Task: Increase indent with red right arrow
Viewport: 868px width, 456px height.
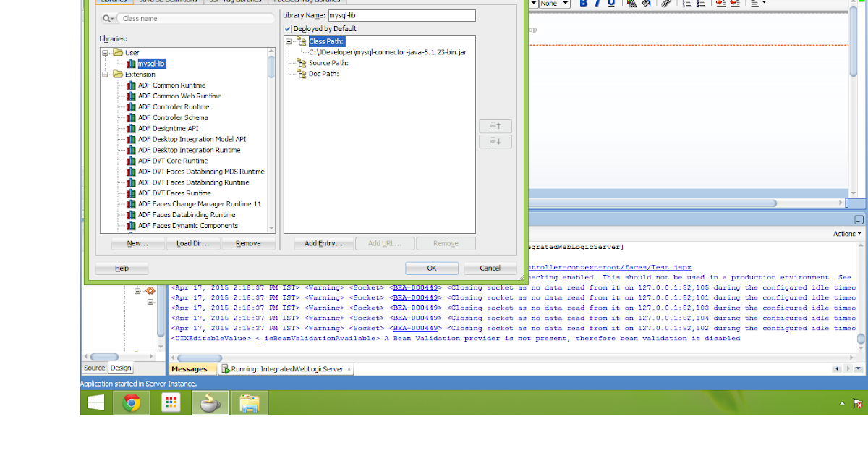Action: pos(720,4)
